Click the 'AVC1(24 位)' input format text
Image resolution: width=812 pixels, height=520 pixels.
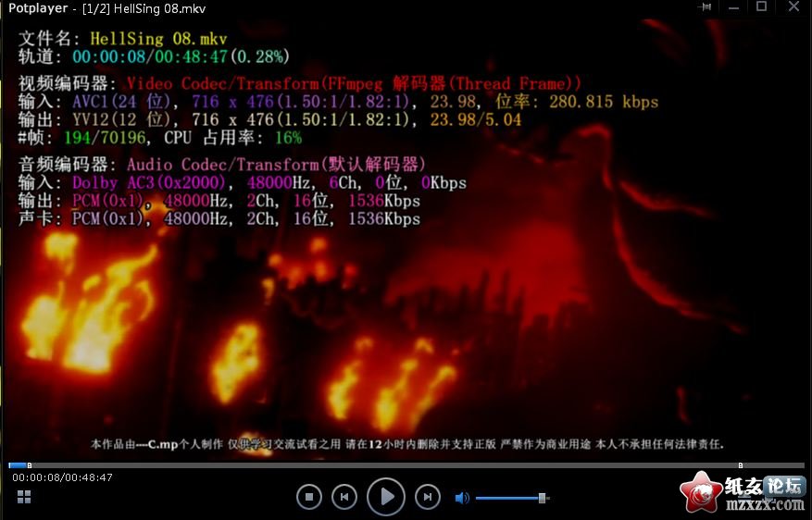[121, 102]
